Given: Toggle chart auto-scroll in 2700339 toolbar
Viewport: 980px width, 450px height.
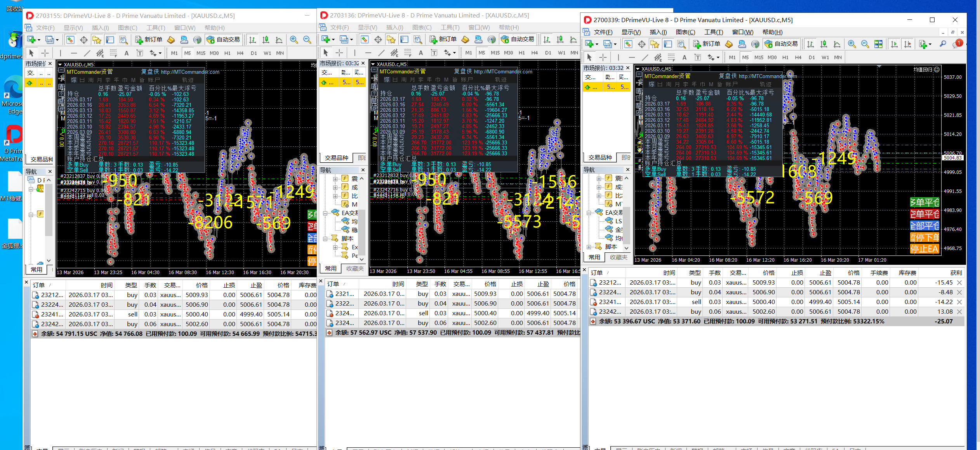Looking at the screenshot, I should click(x=894, y=44).
